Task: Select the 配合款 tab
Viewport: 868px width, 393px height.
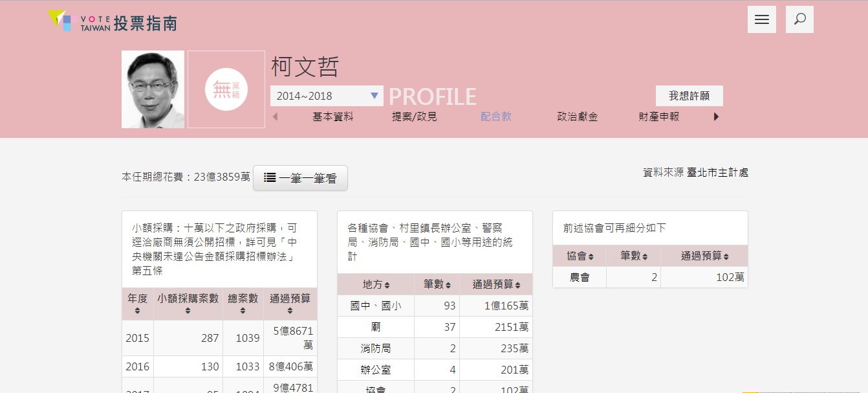Action: coord(496,117)
